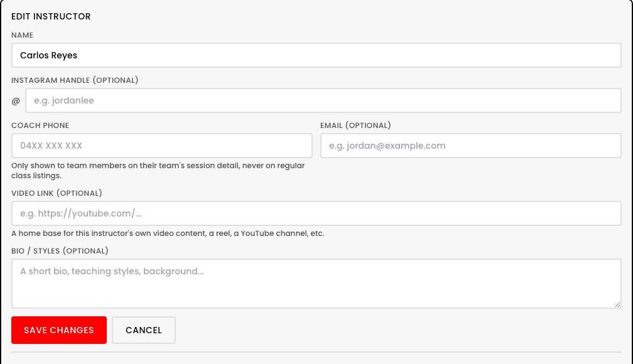The width and height of the screenshot is (633, 364).
Task: Click the "A home base for this instructor's" hint
Action: [x=168, y=233]
